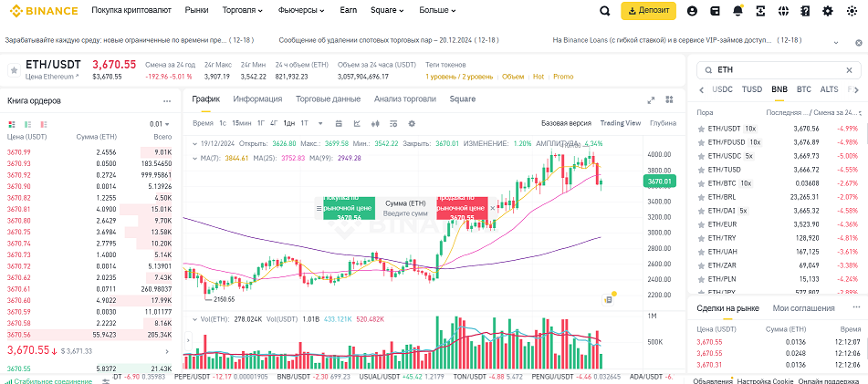Viewport: 868px width, 384px height.
Task: Click the Binance logo
Action: pyautogui.click(x=43, y=11)
